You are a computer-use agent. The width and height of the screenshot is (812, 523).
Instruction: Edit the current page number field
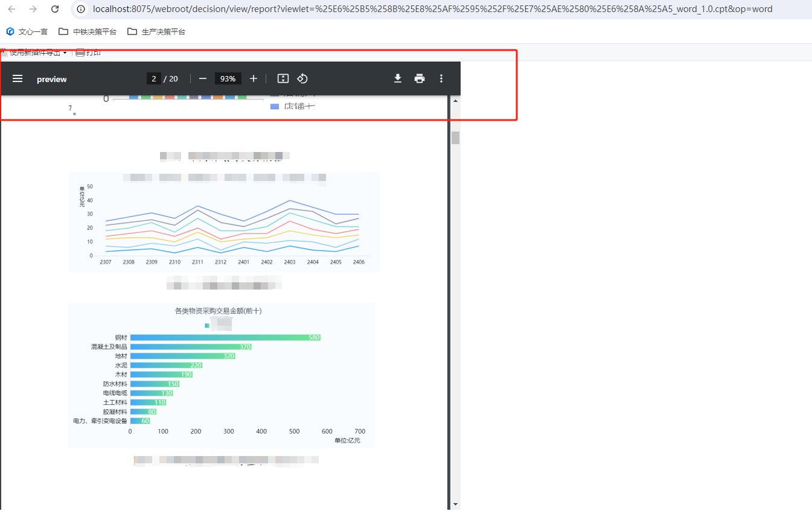coord(154,79)
